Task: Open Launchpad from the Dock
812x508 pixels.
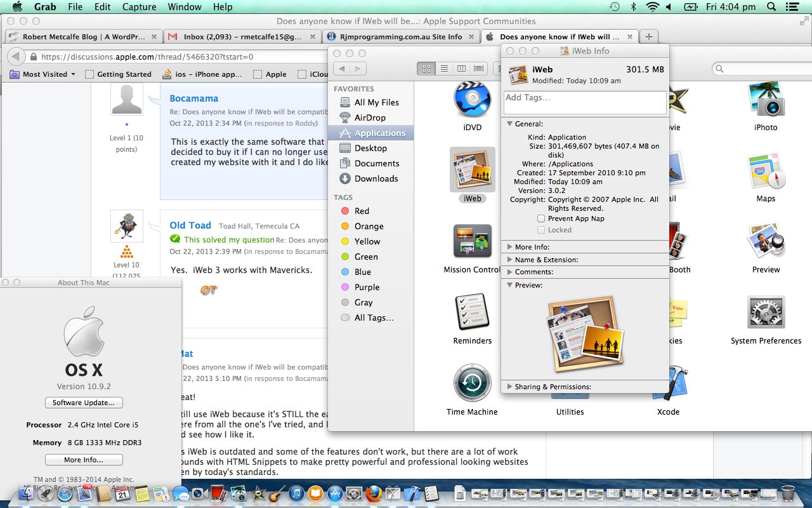Action: pos(46,493)
